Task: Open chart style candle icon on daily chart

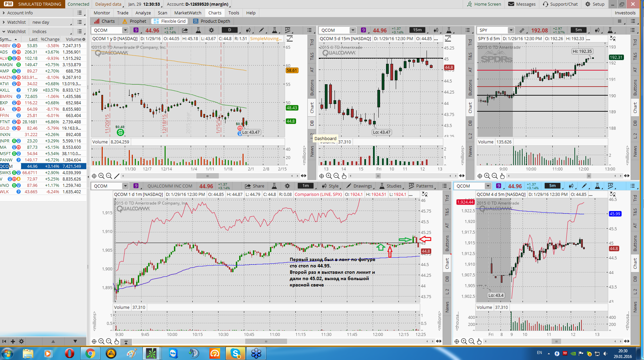Action: click(x=248, y=30)
